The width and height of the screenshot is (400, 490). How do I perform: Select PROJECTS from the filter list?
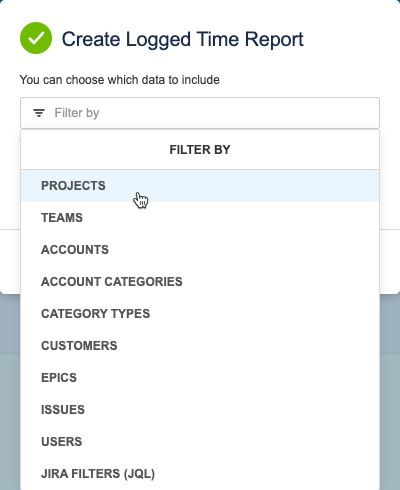(x=200, y=186)
